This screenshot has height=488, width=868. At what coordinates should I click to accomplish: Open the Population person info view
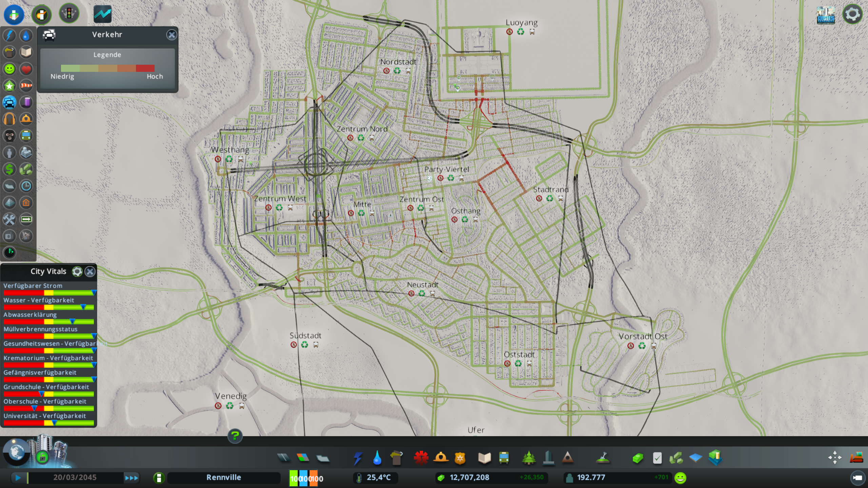pos(9,152)
